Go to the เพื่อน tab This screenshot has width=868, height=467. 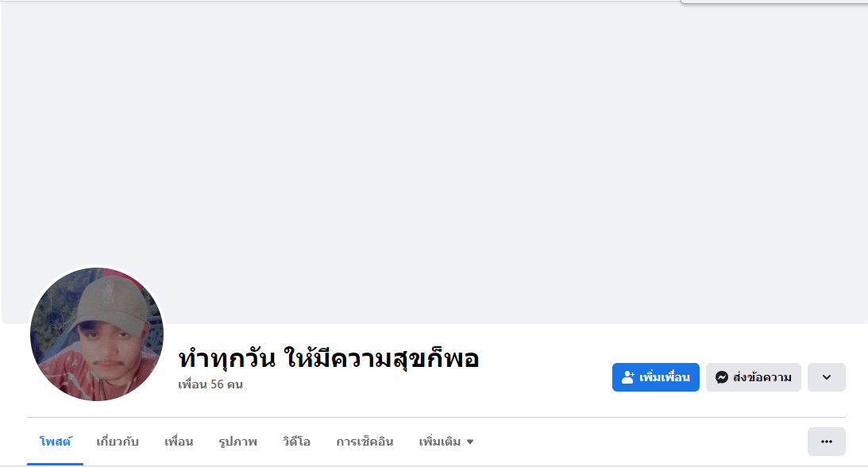179,442
